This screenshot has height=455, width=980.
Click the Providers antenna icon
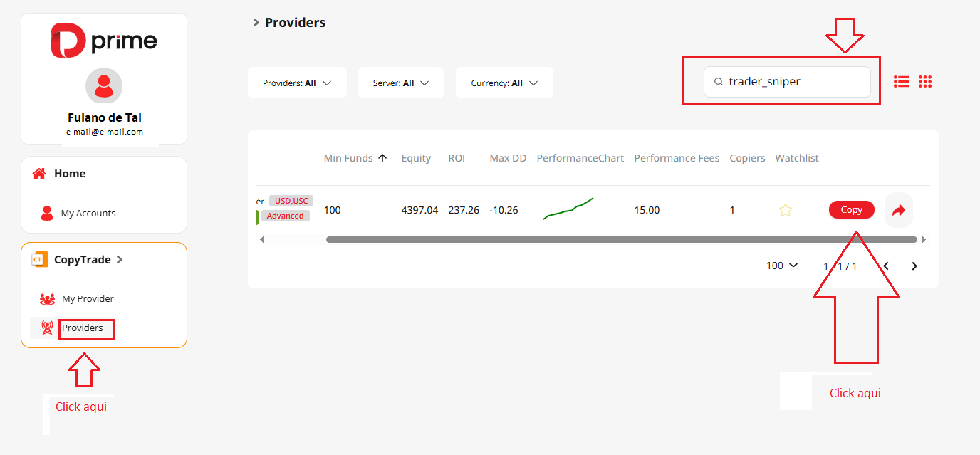[47, 328]
